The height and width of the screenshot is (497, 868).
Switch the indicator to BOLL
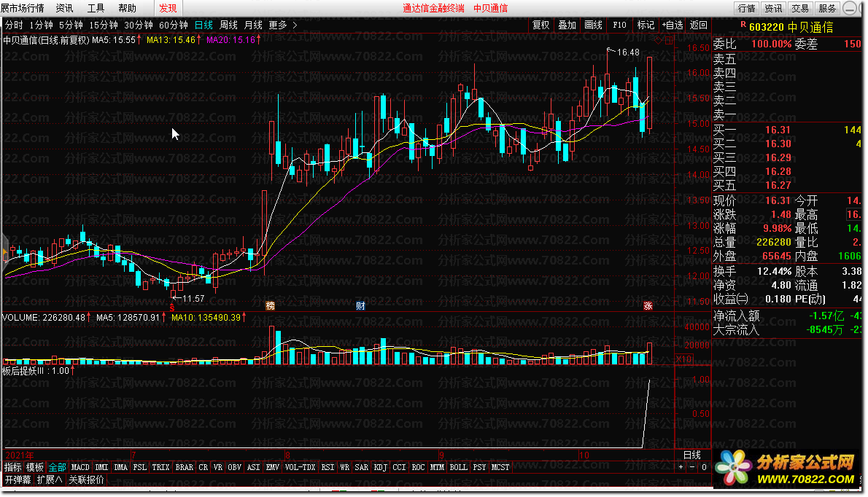pos(458,467)
